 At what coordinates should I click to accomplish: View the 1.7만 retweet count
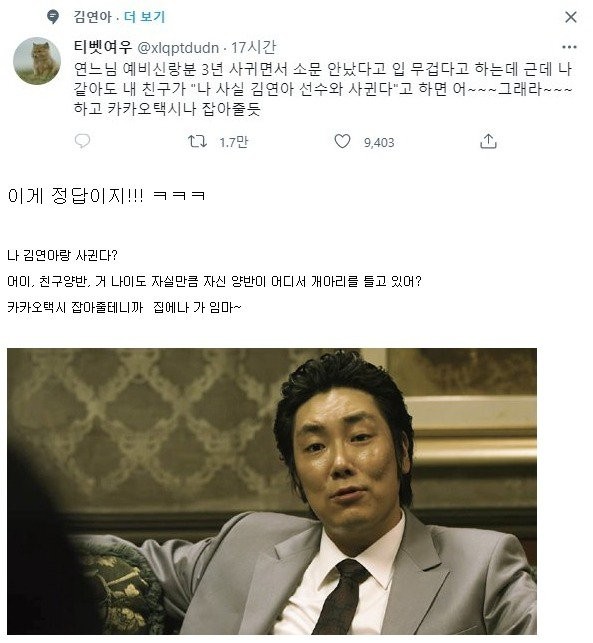point(233,142)
